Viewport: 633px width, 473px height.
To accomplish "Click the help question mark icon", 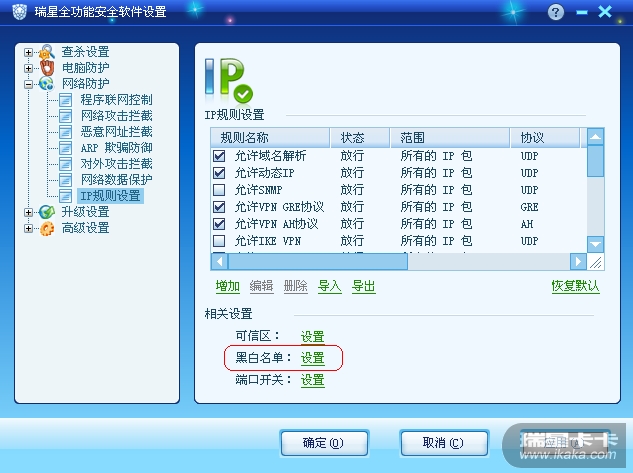I will coord(555,12).
